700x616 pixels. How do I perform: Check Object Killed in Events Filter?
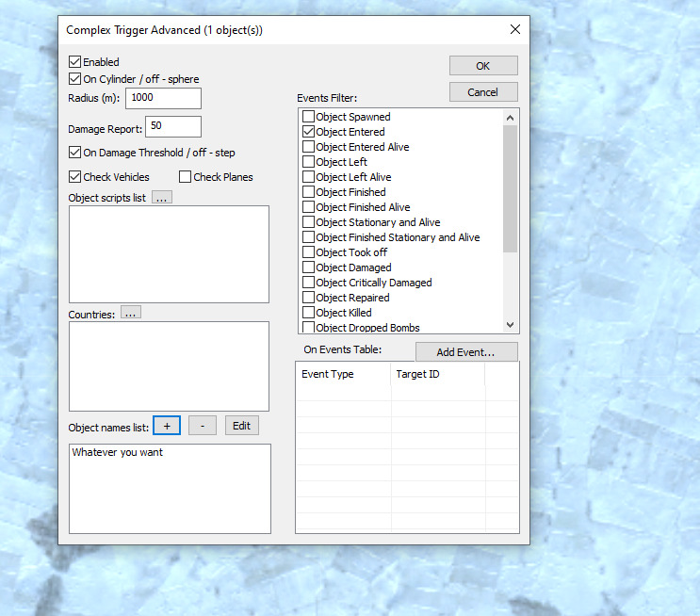(x=309, y=313)
